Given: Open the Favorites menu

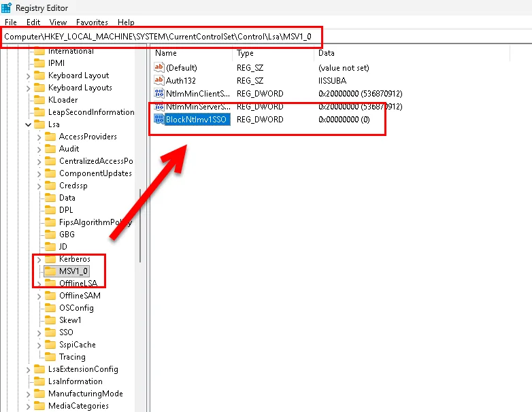Looking at the screenshot, I should tap(92, 22).
